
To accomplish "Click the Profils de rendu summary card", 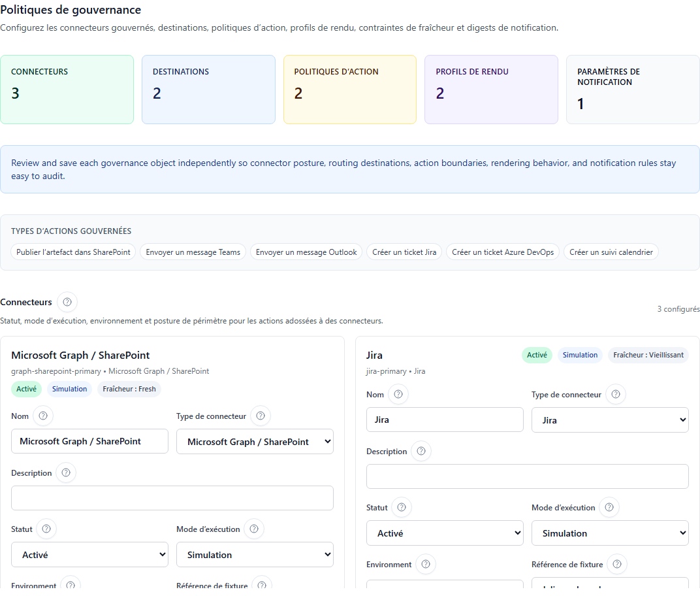I will (x=491, y=90).
